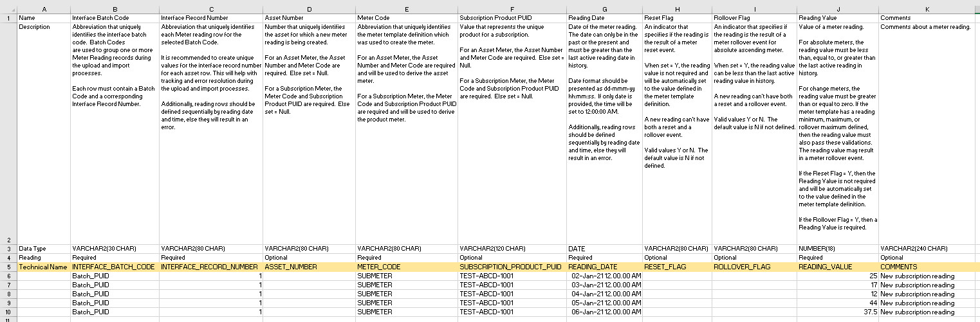The width and height of the screenshot is (980, 322).
Task: Select the VARCHAR2(120 CHAR) cell
Action: [512, 248]
